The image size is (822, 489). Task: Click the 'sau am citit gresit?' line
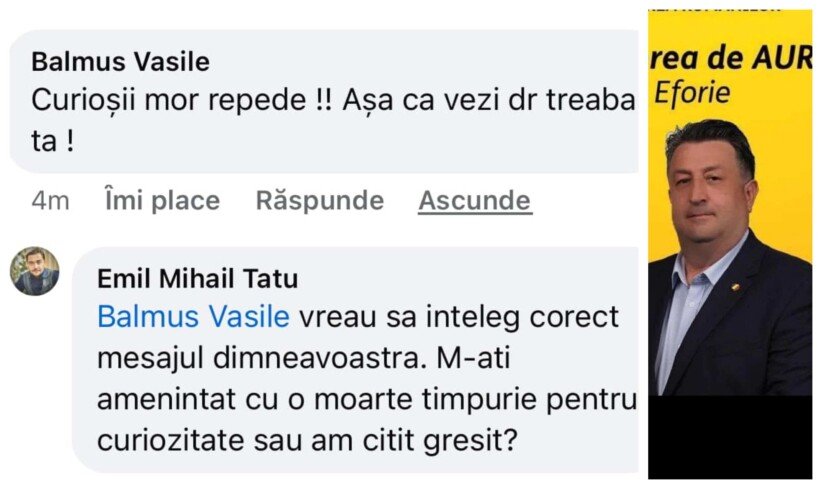click(x=430, y=438)
